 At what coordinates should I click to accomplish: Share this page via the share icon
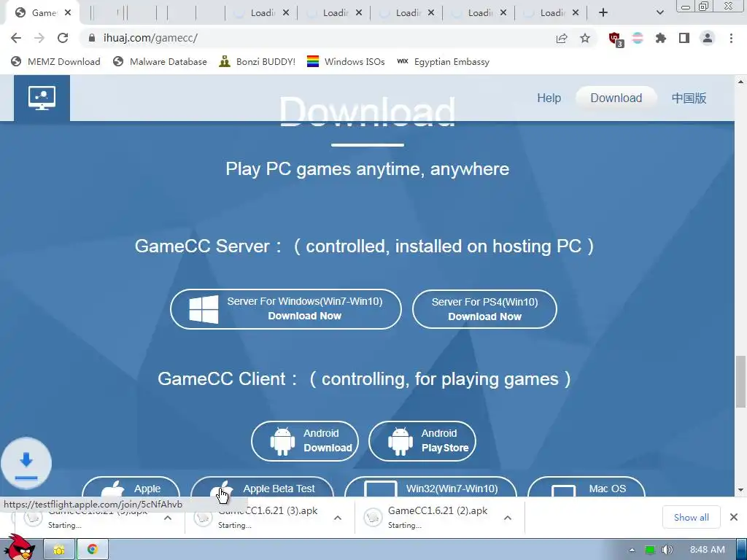pyautogui.click(x=562, y=38)
